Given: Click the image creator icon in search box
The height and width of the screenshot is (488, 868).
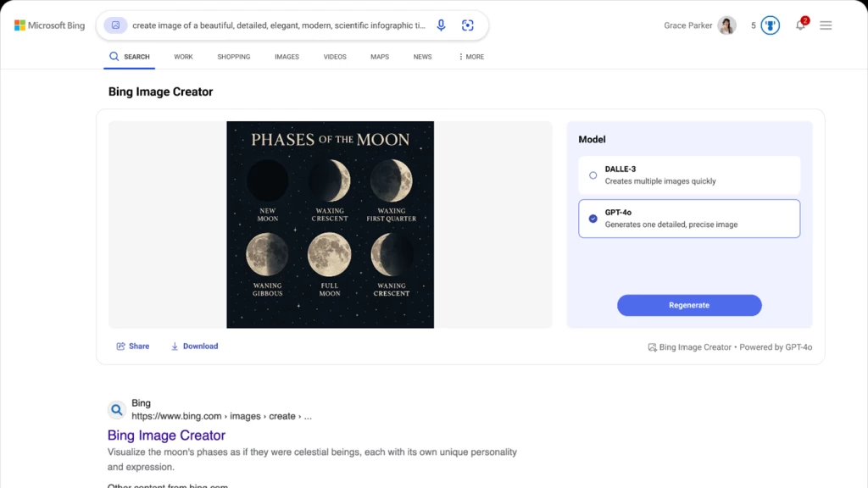Looking at the screenshot, I should click(115, 25).
